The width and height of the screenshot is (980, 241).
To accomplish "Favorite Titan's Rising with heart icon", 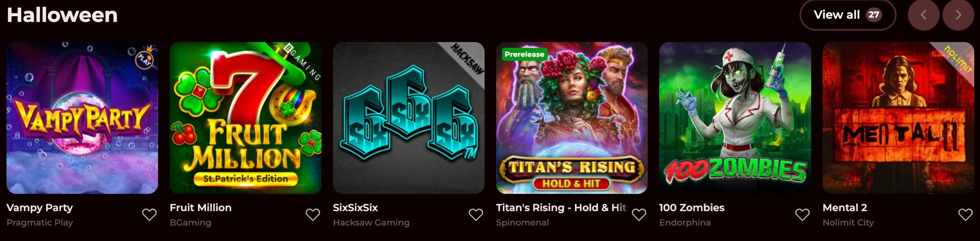I will coord(639,215).
